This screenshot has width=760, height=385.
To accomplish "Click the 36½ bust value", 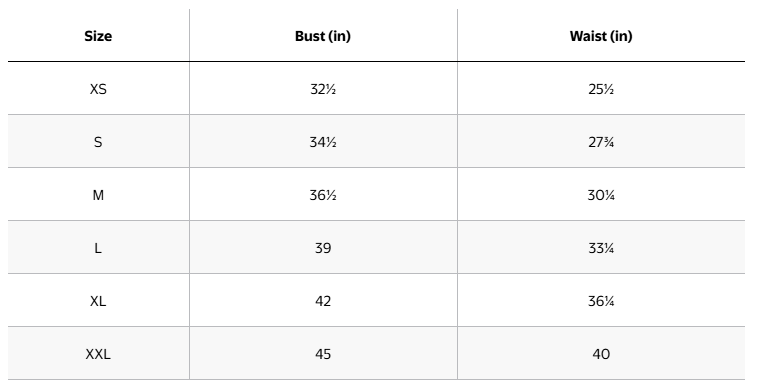I will click(323, 195).
